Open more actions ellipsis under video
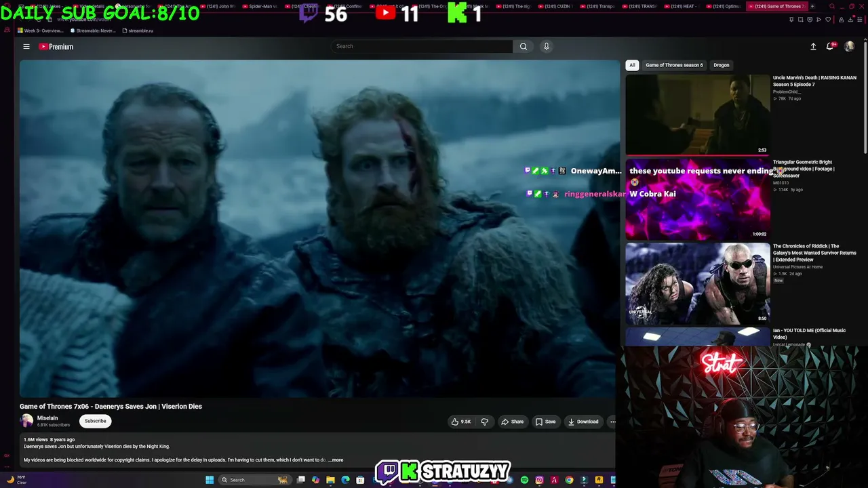The width and height of the screenshot is (868, 488). tap(612, 422)
